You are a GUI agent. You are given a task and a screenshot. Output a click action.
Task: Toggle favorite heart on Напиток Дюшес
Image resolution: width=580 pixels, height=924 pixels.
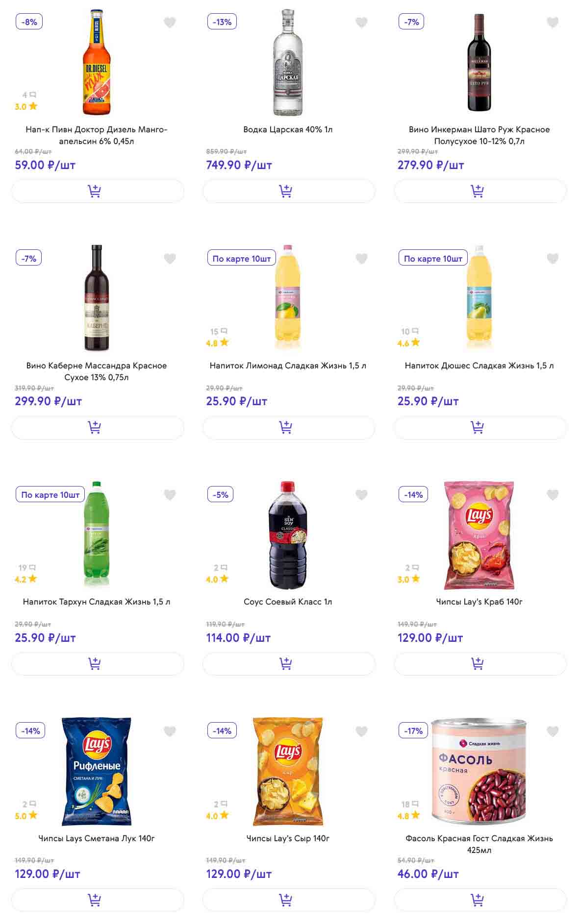pyautogui.click(x=553, y=259)
